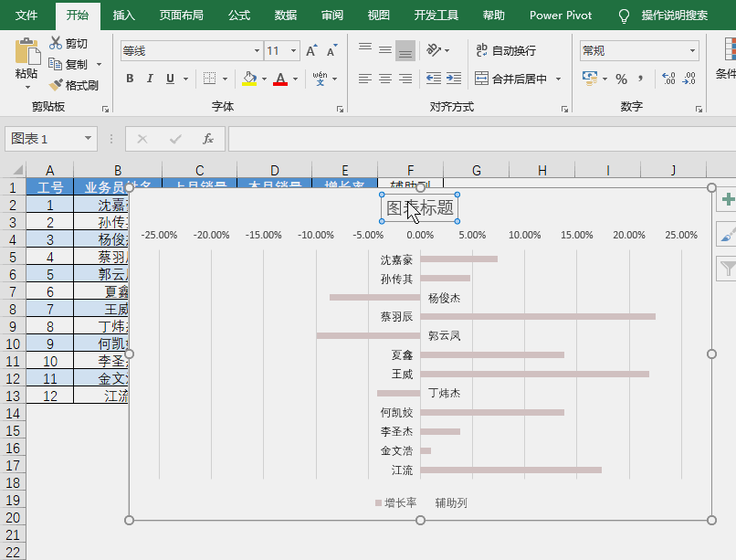Open the Name Box dropdown arrow
Screen dimensions: 736x560
point(88,139)
